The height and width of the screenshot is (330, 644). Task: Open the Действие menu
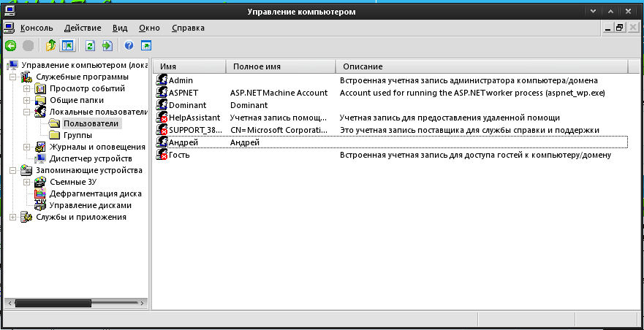coord(82,28)
